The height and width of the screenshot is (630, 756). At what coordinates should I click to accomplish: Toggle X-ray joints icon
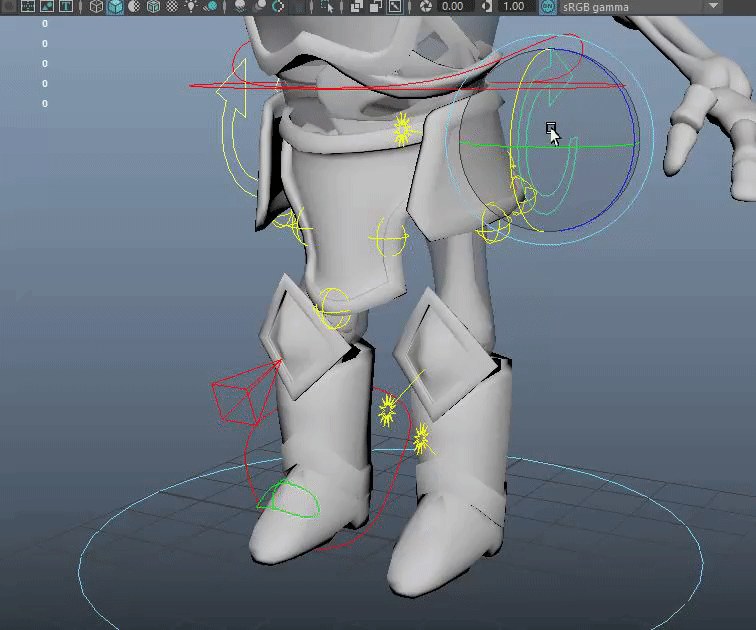tap(395, 6)
